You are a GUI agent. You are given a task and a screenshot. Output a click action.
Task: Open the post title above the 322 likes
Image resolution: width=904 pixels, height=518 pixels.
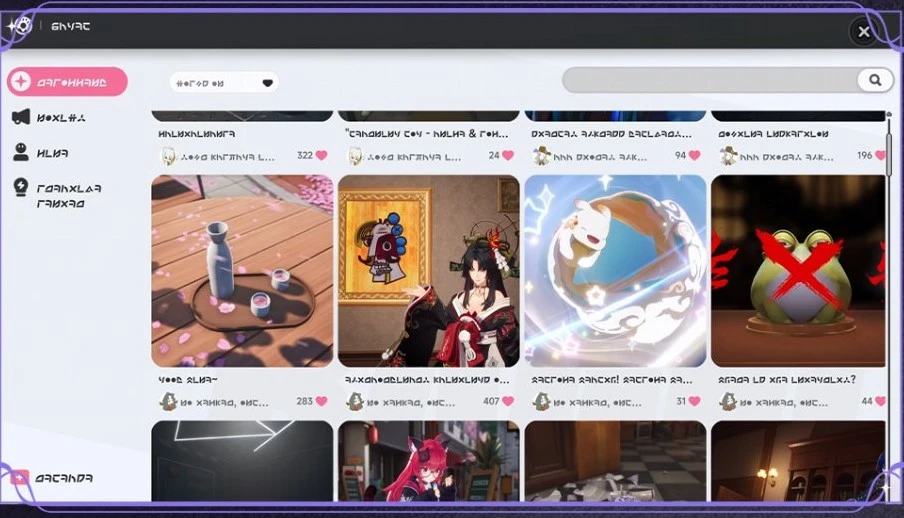pos(197,134)
